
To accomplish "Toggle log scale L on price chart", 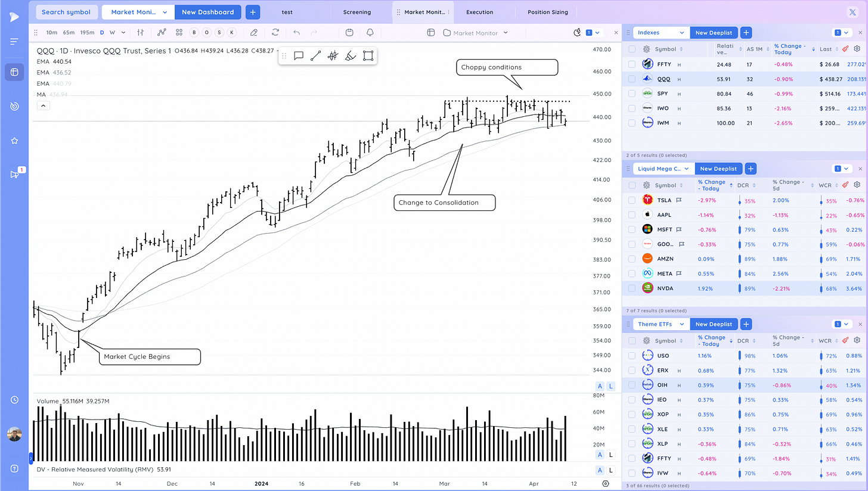I will click(610, 386).
